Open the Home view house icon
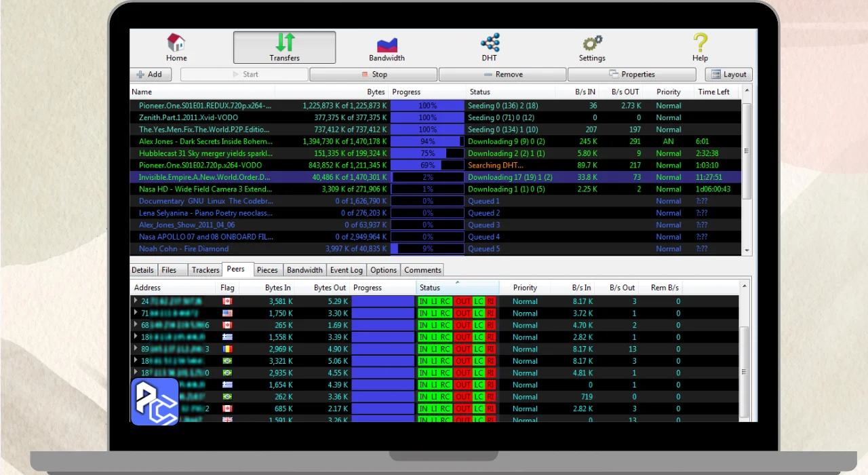The width and height of the screenshot is (868, 475). pyautogui.click(x=176, y=43)
